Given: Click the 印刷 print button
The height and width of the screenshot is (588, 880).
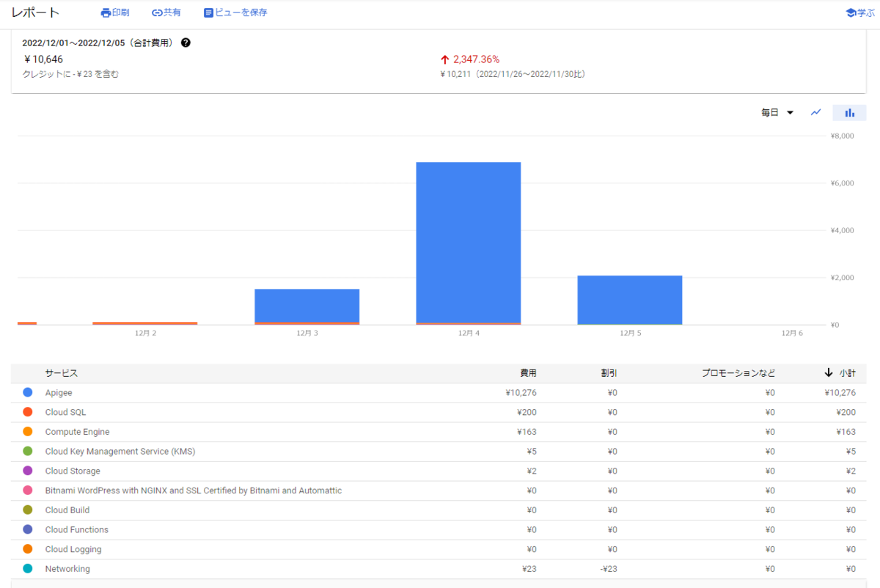Looking at the screenshot, I should tap(115, 12).
